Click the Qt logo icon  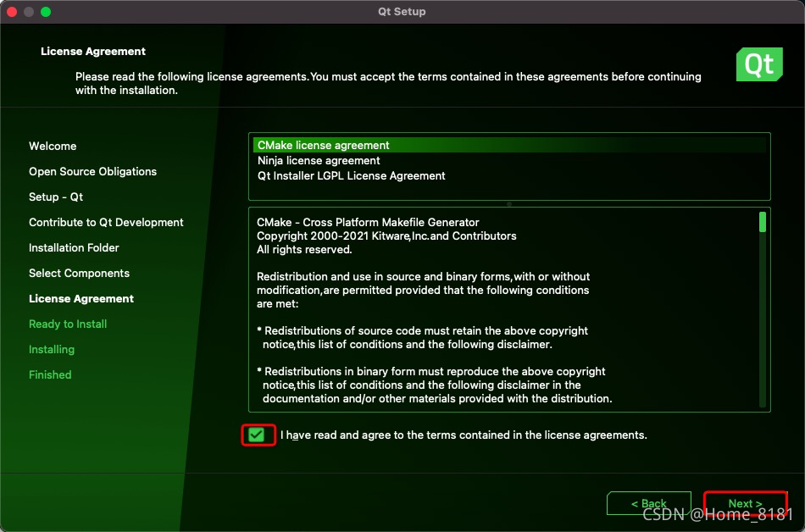[759, 64]
